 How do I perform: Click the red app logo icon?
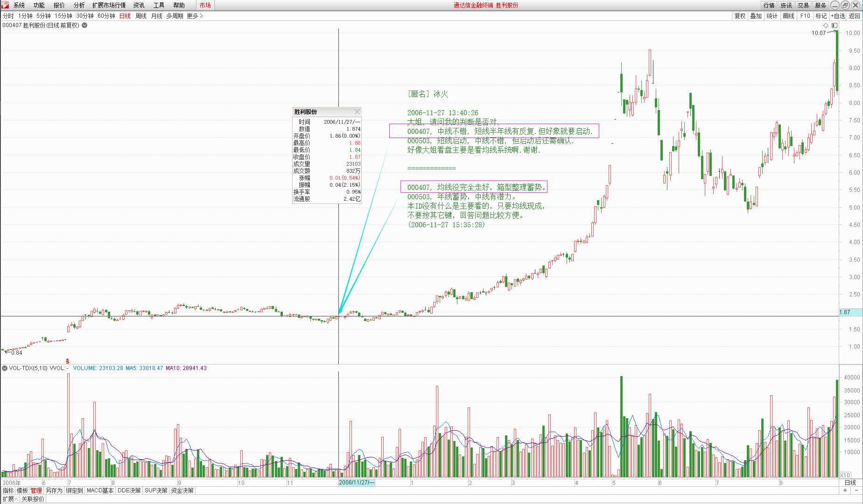click(x=5, y=5)
